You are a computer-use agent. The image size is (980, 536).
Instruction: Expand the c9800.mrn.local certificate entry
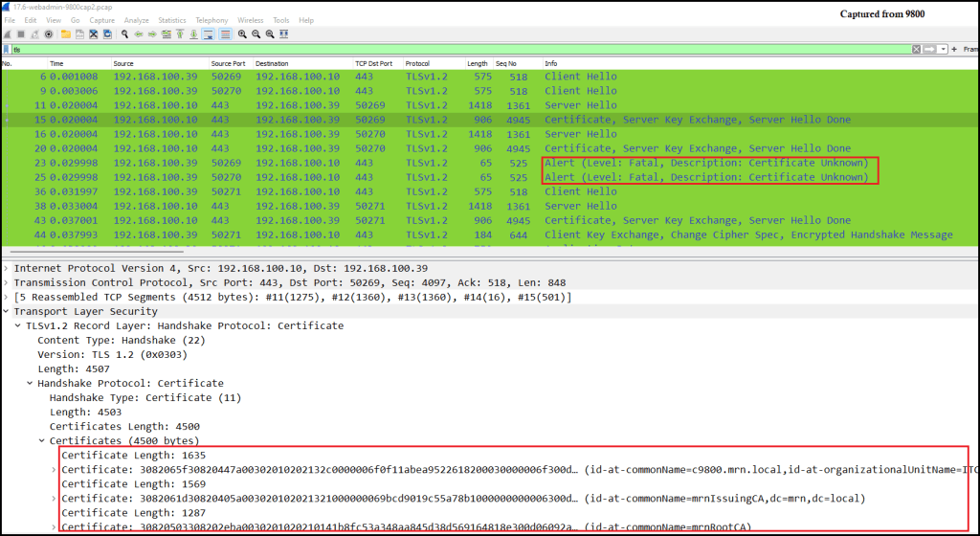click(54, 469)
